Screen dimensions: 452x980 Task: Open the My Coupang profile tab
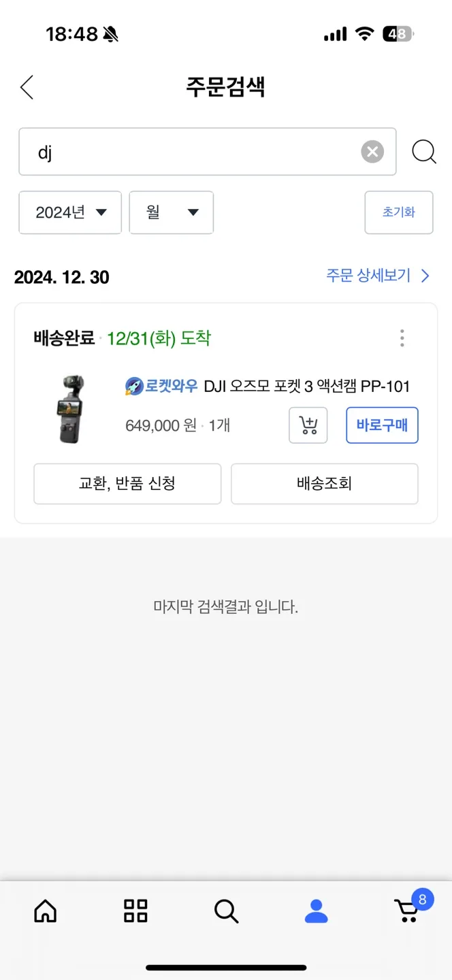pyautogui.click(x=317, y=911)
